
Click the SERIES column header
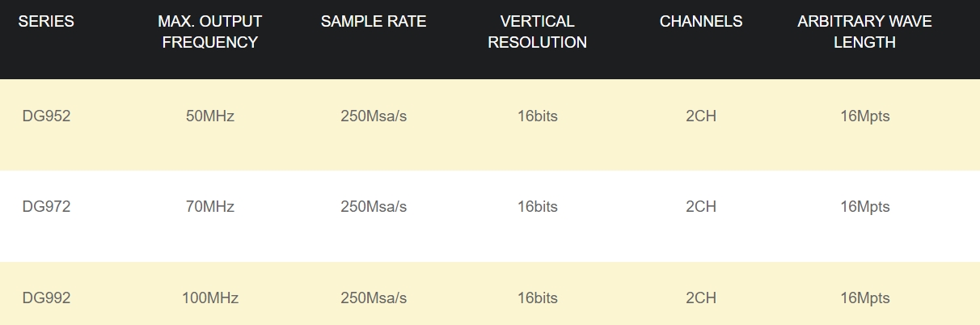pos(46,22)
